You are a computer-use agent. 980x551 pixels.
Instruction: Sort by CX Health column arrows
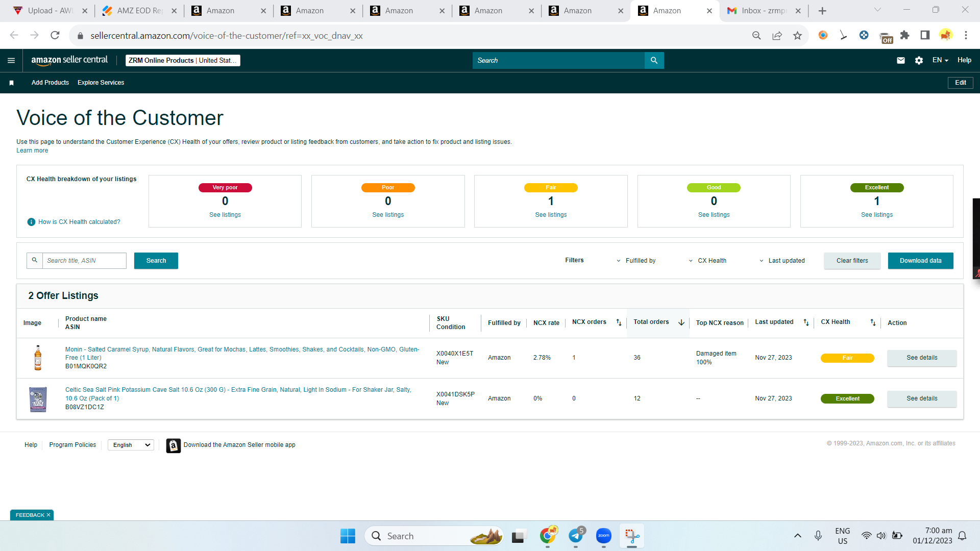tap(873, 322)
